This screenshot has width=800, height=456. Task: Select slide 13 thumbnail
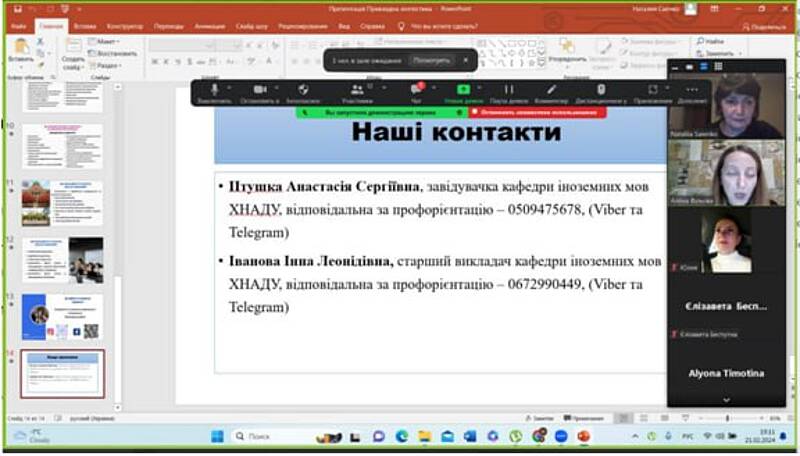click(62, 317)
